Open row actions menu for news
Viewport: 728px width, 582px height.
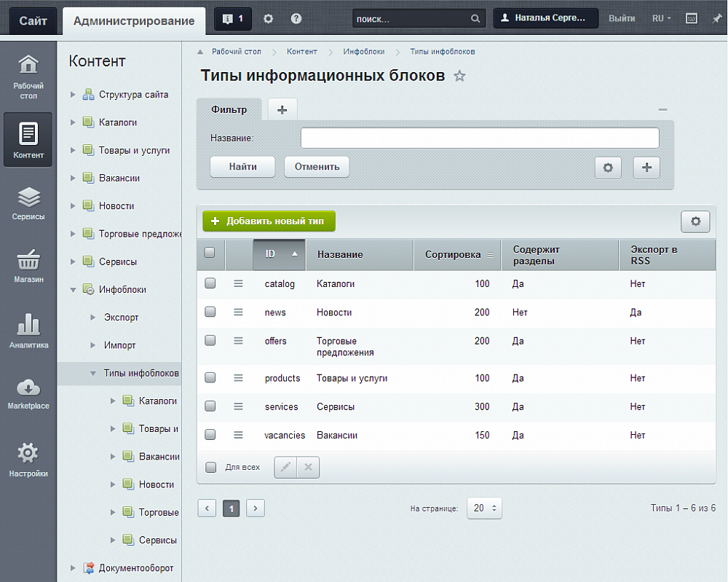238,312
